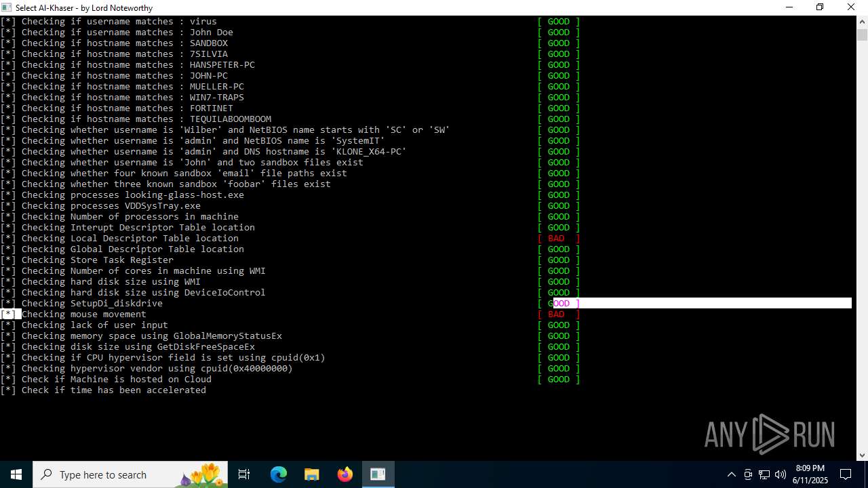Show hidden system tray icons
The width and height of the screenshot is (868, 488).
click(731, 474)
